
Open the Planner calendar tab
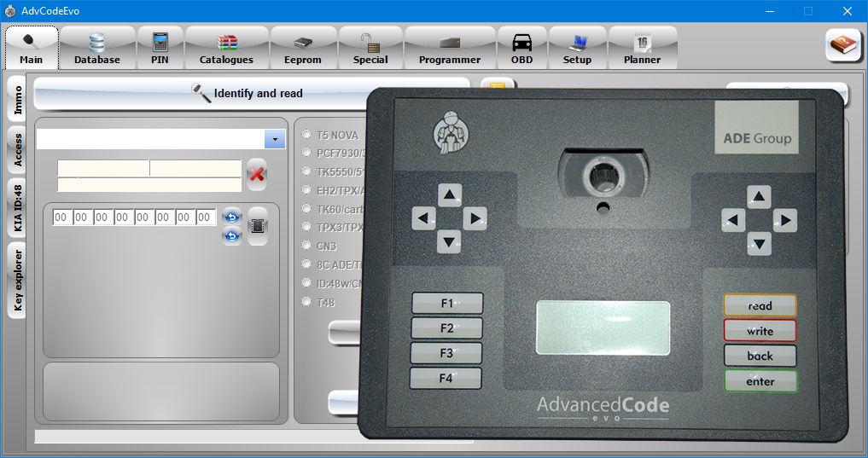pos(642,48)
